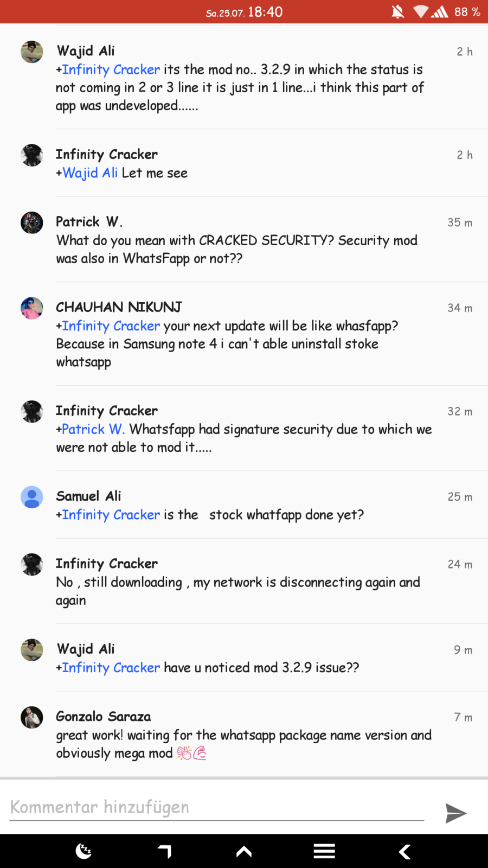The height and width of the screenshot is (868, 488).
Task: Open the menu navigation bar icon
Action: point(324,852)
